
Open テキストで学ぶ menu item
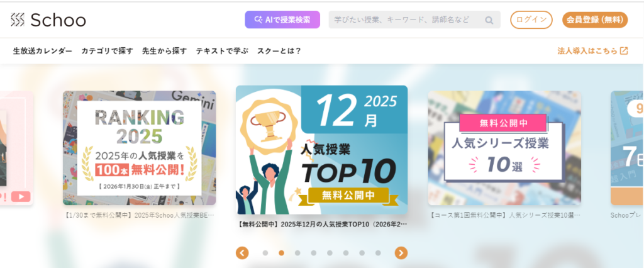(222, 51)
